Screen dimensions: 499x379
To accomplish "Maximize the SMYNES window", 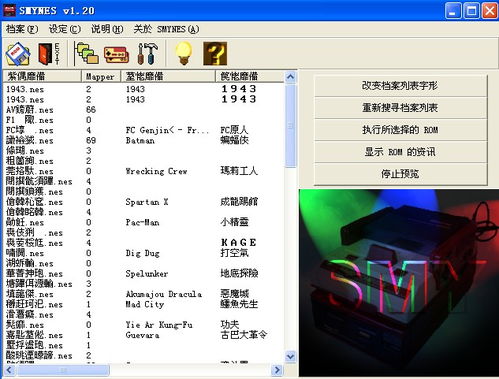I will click(471, 11).
